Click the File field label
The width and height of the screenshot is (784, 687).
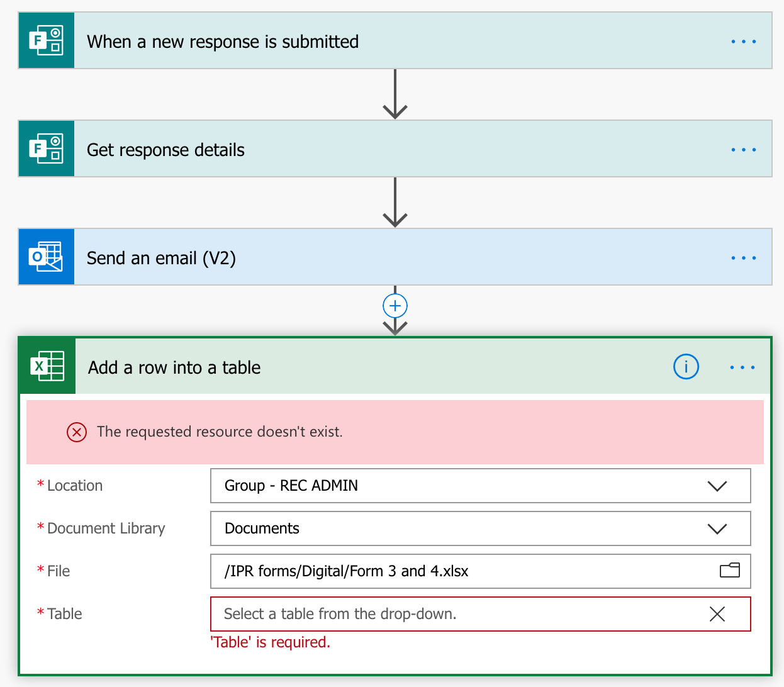59,571
